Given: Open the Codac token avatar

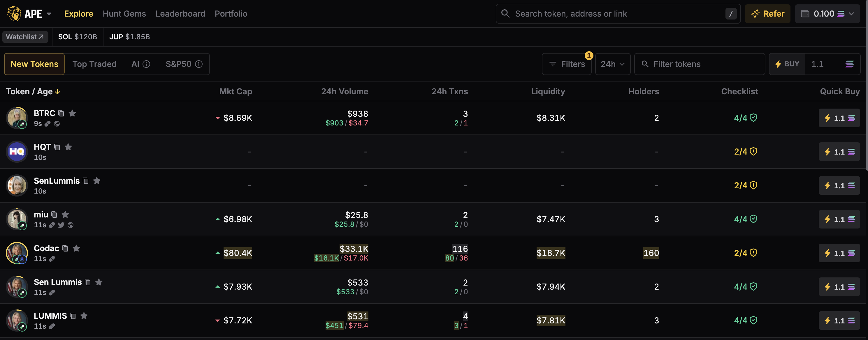Looking at the screenshot, I should (17, 253).
